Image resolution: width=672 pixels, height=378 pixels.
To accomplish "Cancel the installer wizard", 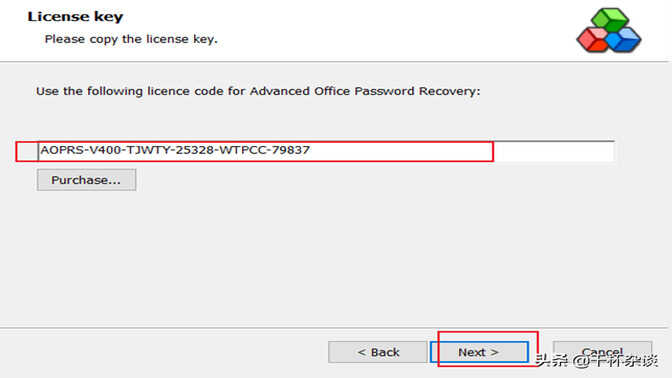I will click(x=602, y=352).
